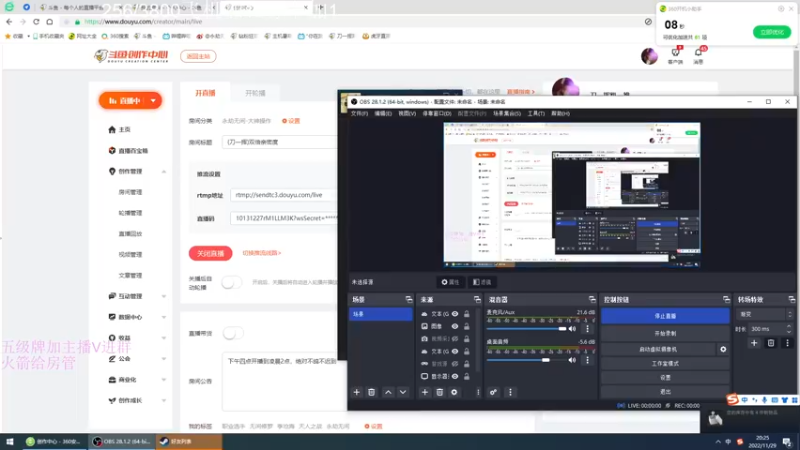Delete scene transition with trash icon
800x450 pixels.
coord(771,343)
